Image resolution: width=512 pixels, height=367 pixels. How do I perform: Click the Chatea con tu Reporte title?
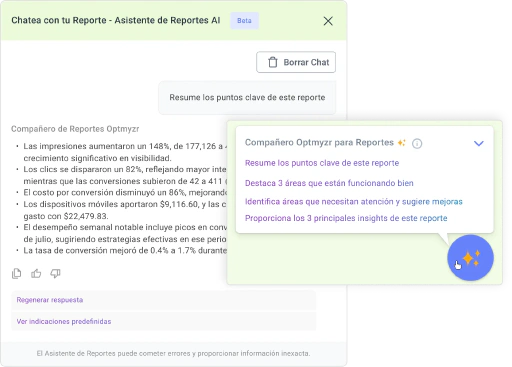tap(116, 20)
